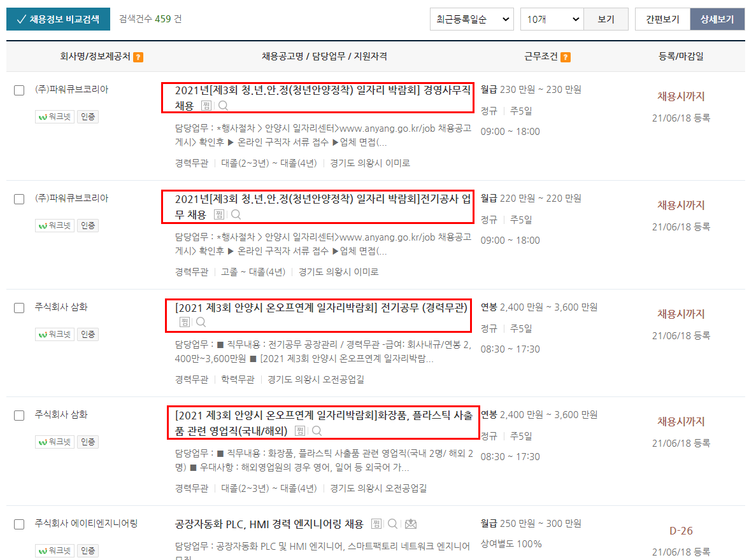The height and width of the screenshot is (560, 749).
Task: Click company name 주식회사 에이티엔지니어링
Action: [86, 523]
